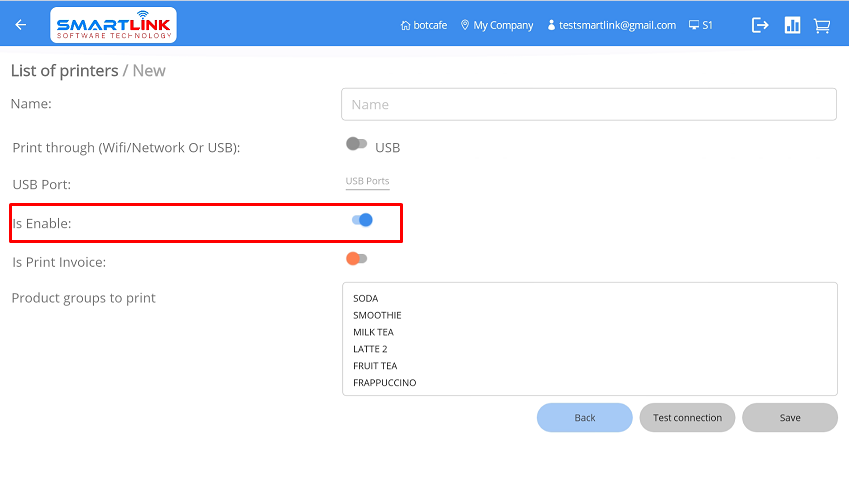The image size is (849, 495).
Task: Select FRAPPUCCINO in product groups list
Action: coord(384,383)
